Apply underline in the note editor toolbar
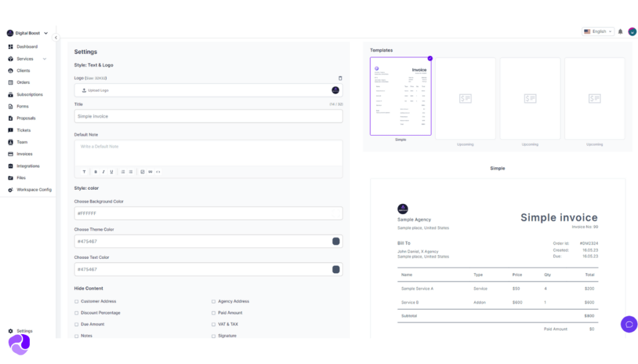638x364 pixels. click(x=112, y=172)
